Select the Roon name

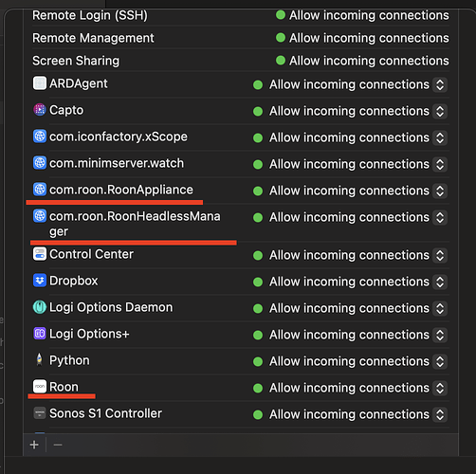[x=64, y=387]
